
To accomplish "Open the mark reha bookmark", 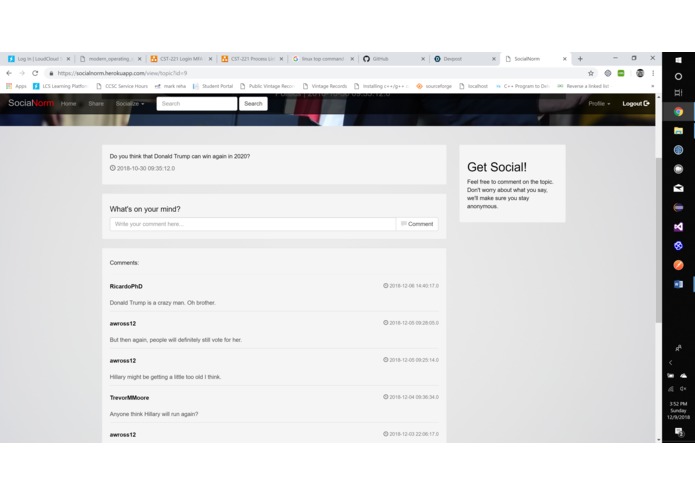I will (170, 86).
